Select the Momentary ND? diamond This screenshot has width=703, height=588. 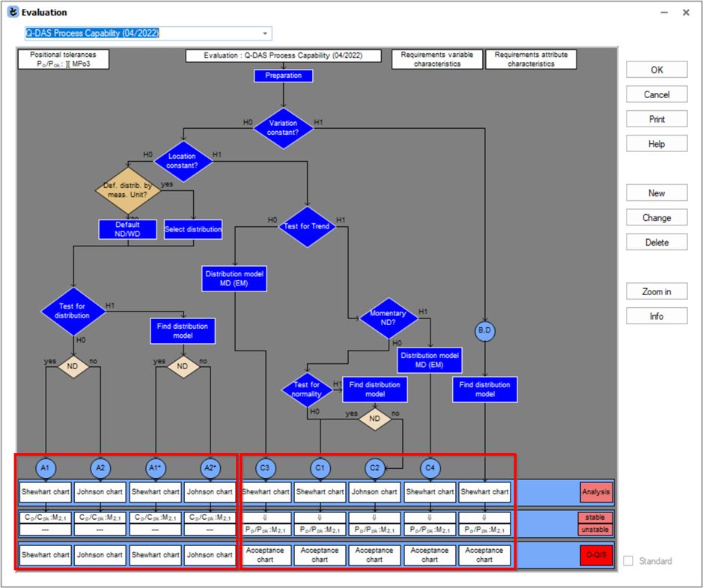coord(389,318)
